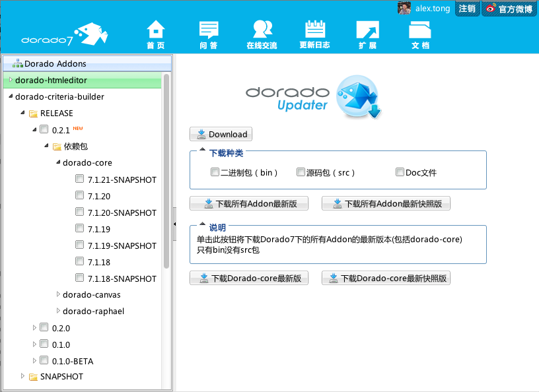Viewport: 539px width, 392px height.
Task: Enable the 二进制包 (bin) checkbox
Action: coord(215,172)
